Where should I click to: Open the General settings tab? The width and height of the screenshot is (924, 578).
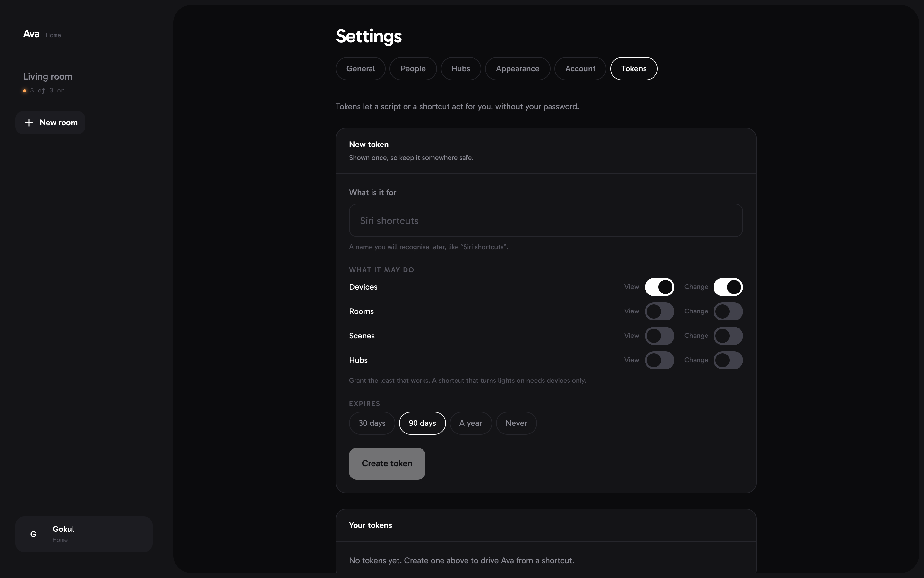pos(360,69)
